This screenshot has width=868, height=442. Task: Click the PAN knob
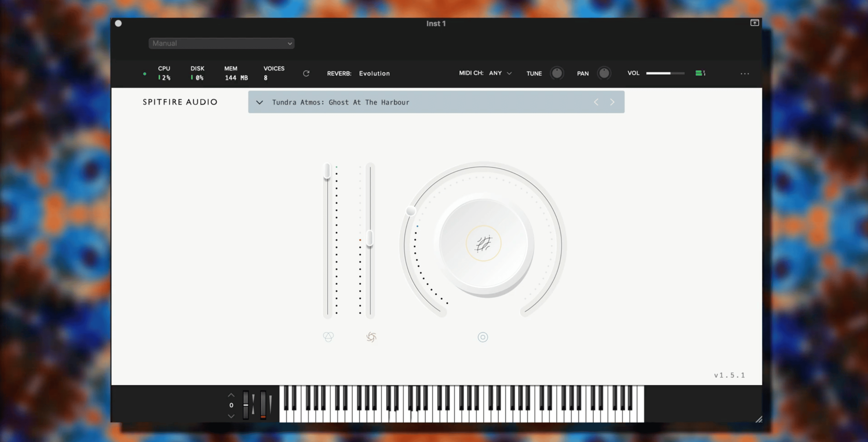coord(604,73)
